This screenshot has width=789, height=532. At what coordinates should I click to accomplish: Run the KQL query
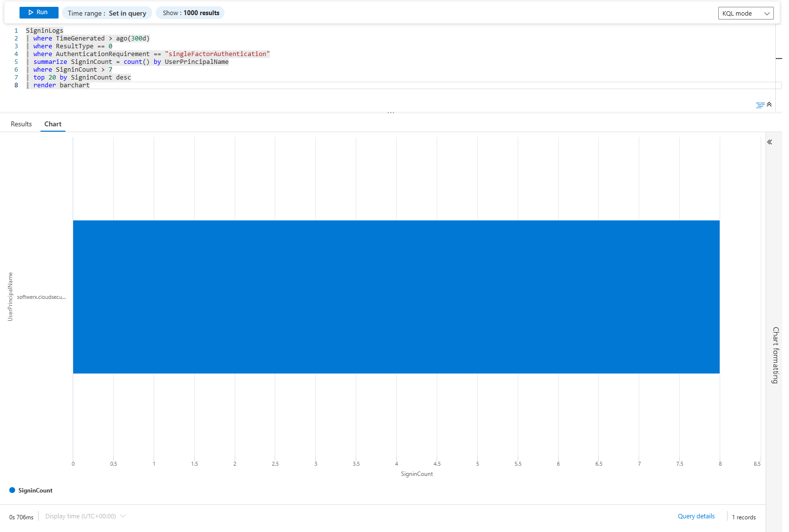tap(39, 12)
